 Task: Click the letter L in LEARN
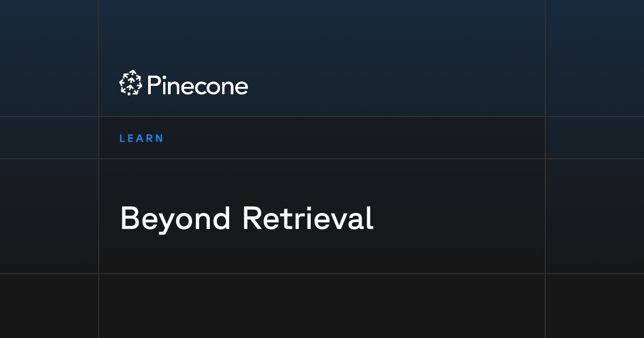click(x=122, y=138)
